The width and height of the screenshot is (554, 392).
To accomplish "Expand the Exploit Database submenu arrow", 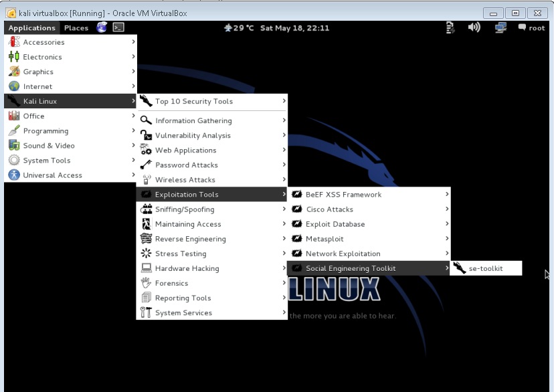I will pyautogui.click(x=446, y=224).
